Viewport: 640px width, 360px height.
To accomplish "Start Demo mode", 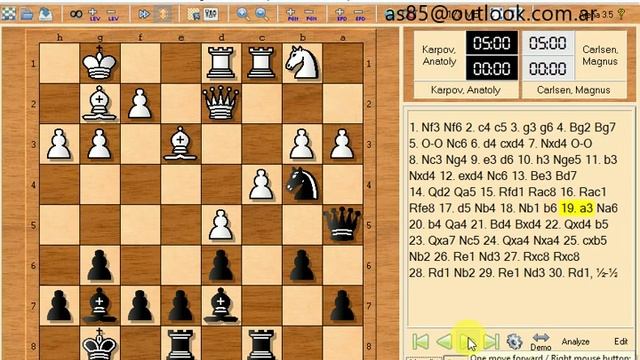I will click(x=541, y=342).
